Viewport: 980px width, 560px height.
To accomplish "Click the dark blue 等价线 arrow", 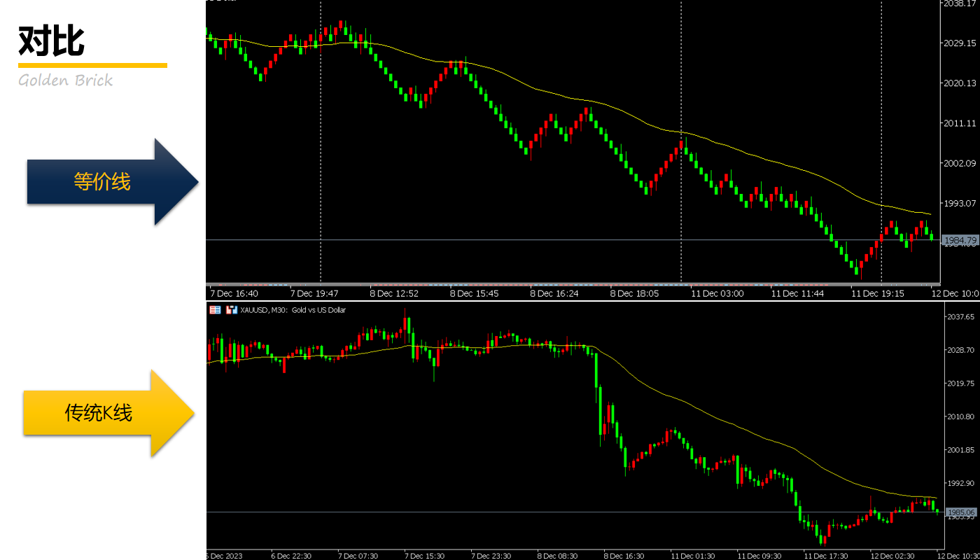I will click(x=105, y=182).
